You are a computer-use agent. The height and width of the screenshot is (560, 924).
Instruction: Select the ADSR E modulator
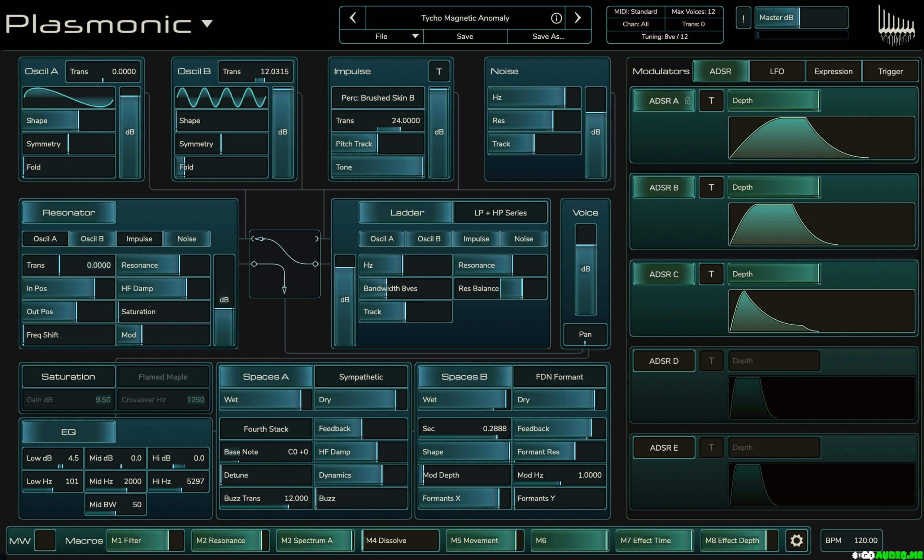tap(664, 447)
